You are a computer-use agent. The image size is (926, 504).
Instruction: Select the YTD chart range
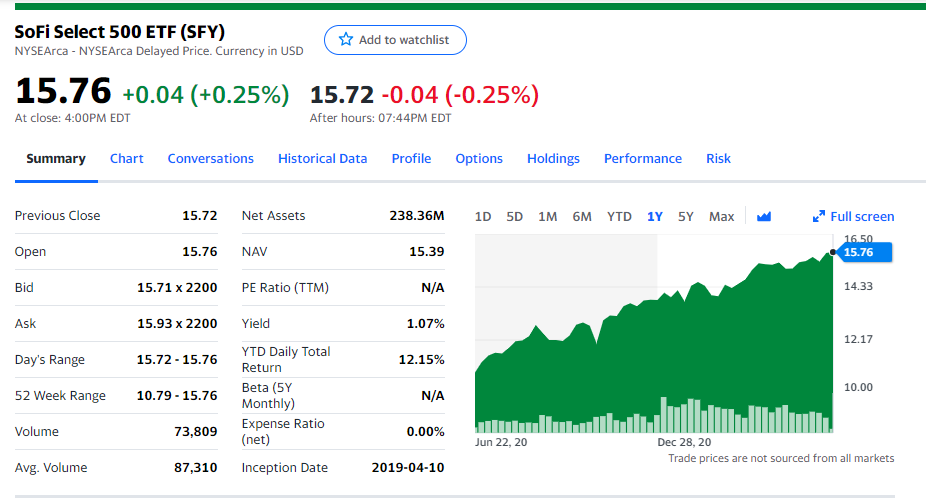click(619, 216)
